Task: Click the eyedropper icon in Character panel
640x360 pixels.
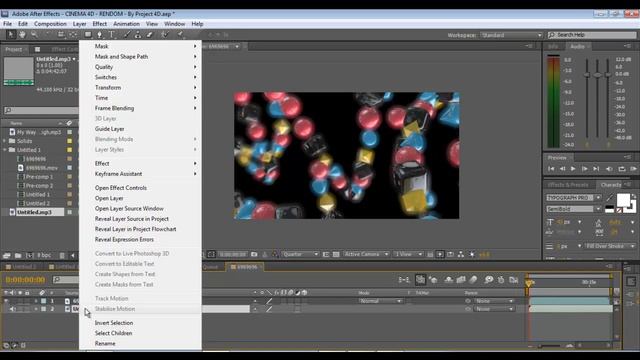Action: (609, 198)
